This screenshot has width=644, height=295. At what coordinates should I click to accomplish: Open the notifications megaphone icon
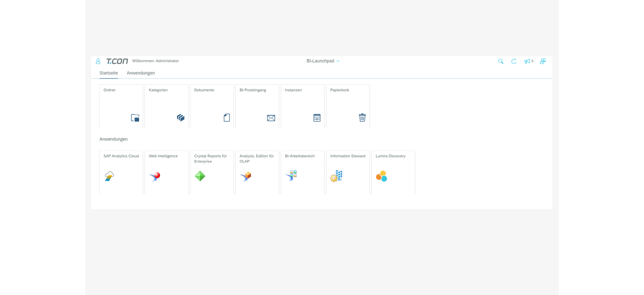(527, 61)
